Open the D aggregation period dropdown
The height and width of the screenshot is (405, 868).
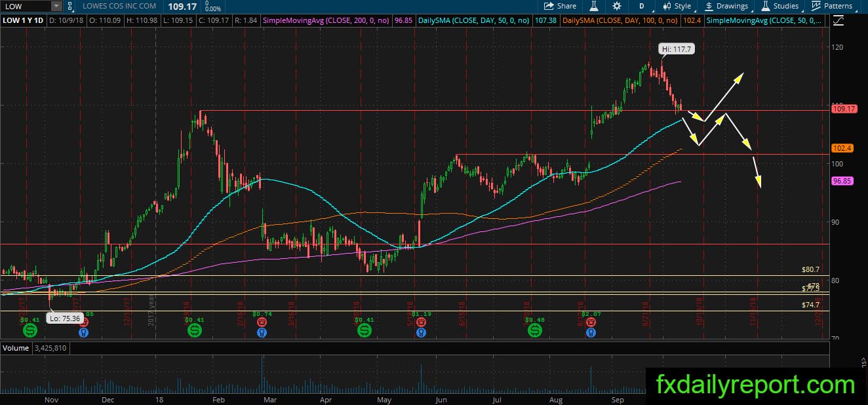coord(642,6)
